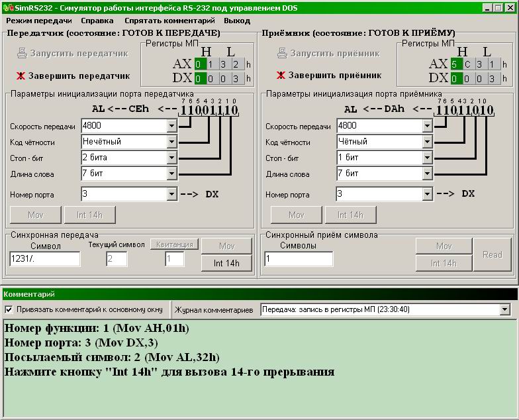
Task: Click Спрятать комментарий menu item
Action: (x=168, y=21)
